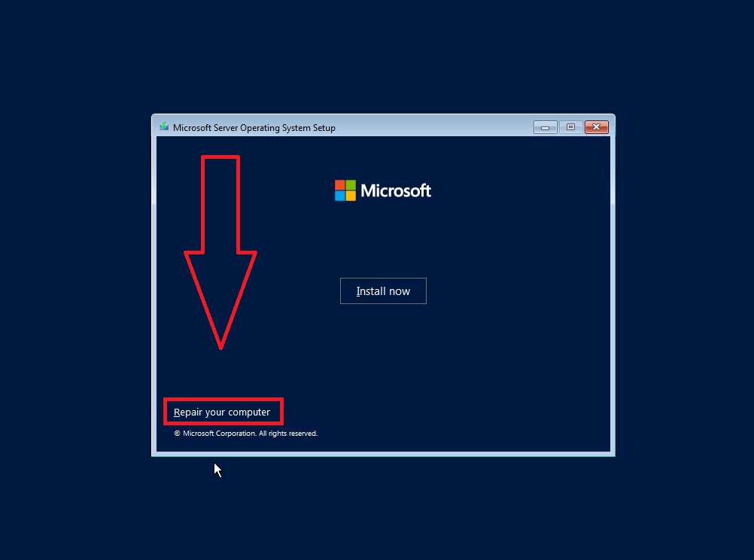This screenshot has width=754, height=560.
Task: Click the Microsoft wordmark text
Action: 396,190
